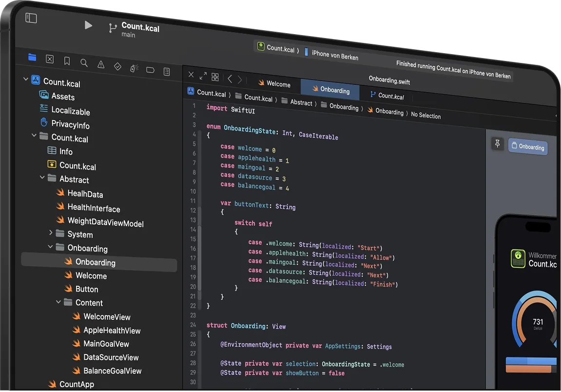Open the Test navigator diamond icon
This screenshot has height=392, width=561.
[x=118, y=67]
